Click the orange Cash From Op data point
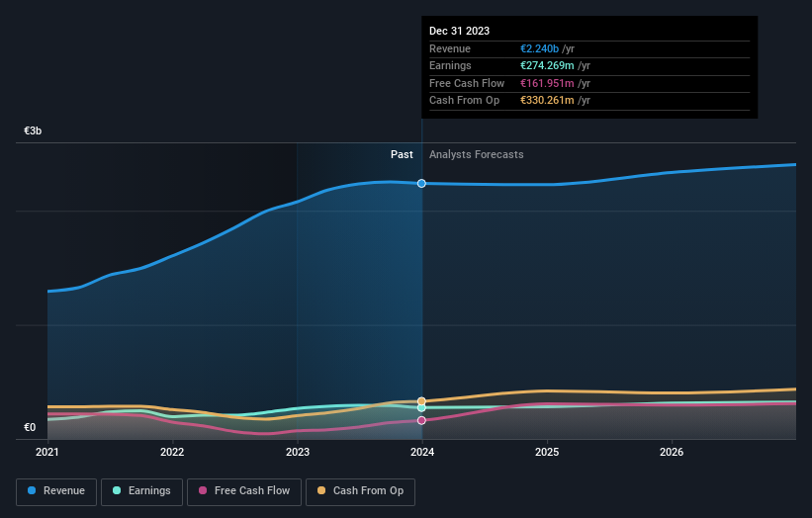This screenshot has width=812, height=518. [421, 401]
